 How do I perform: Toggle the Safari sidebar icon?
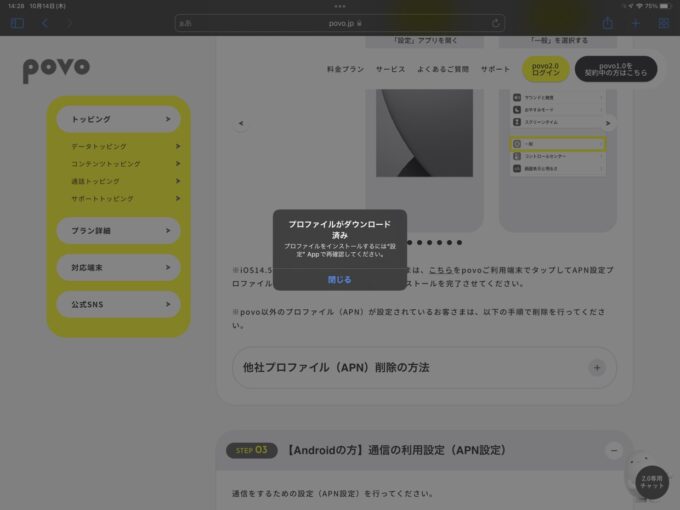coord(17,23)
